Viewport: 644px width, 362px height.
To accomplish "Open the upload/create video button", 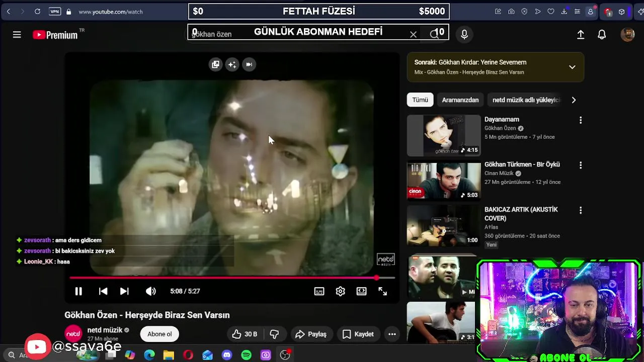I will (x=581, y=34).
